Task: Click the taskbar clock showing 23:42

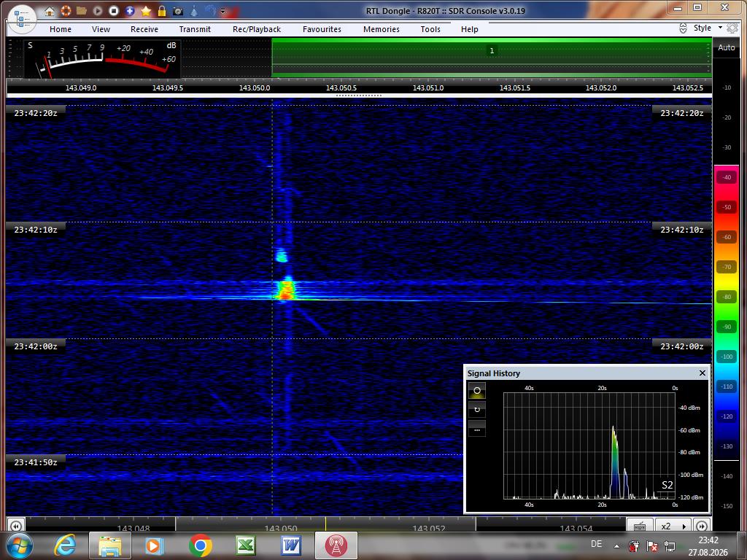Action: 708,546
